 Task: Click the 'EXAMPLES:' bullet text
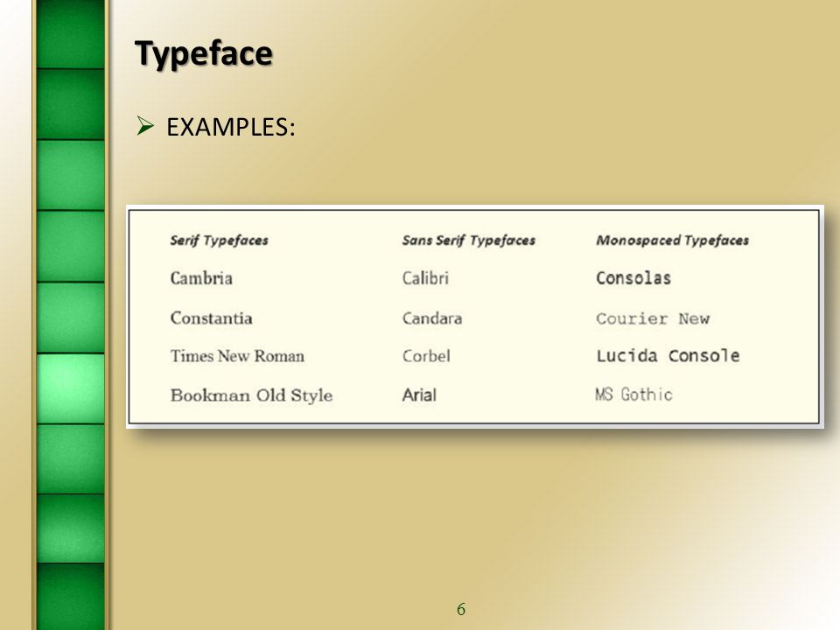[231, 128]
